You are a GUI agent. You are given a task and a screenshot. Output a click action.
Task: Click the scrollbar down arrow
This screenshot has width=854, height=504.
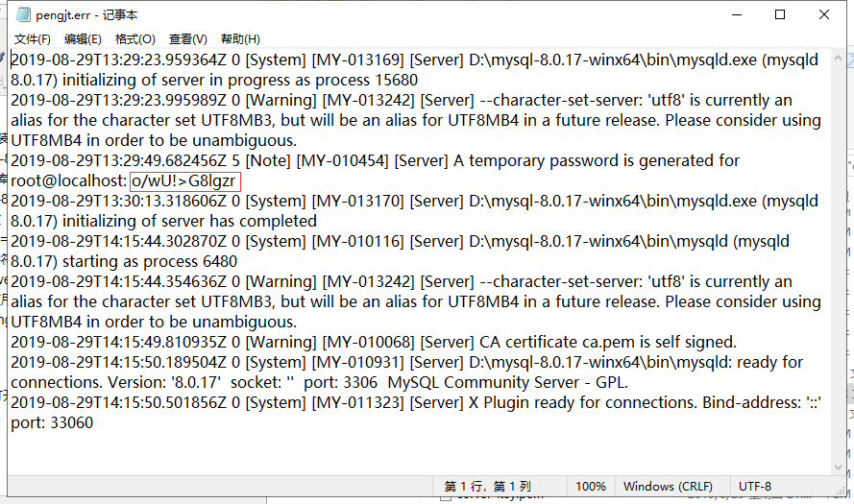[x=838, y=467]
